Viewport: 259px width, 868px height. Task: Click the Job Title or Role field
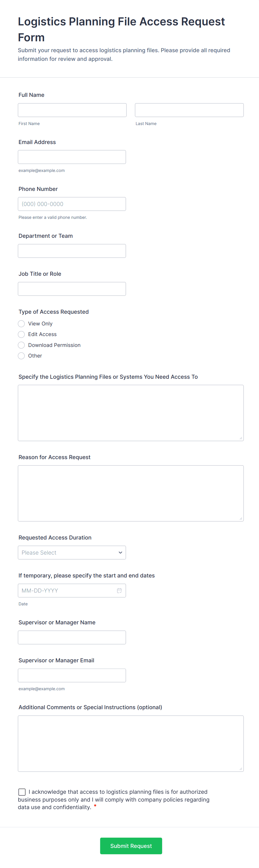(72, 289)
